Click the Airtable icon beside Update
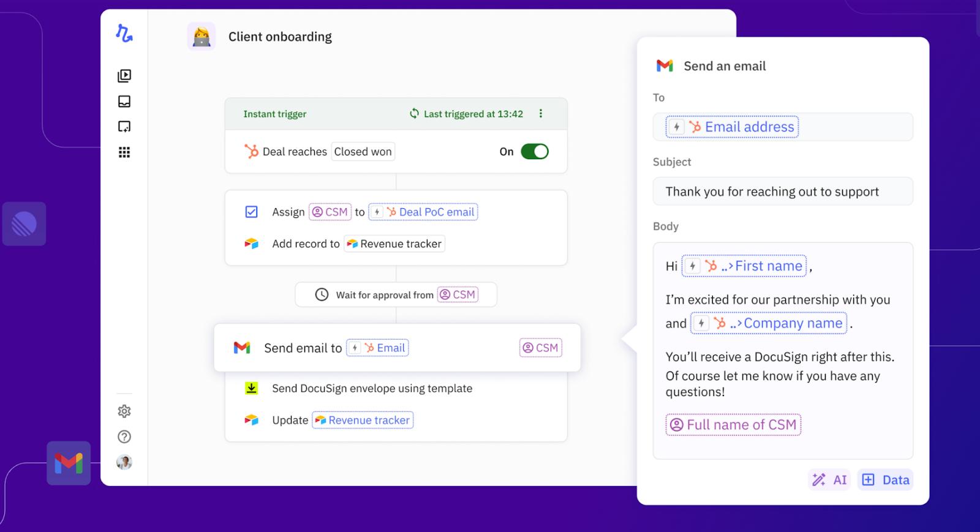 [x=252, y=420]
